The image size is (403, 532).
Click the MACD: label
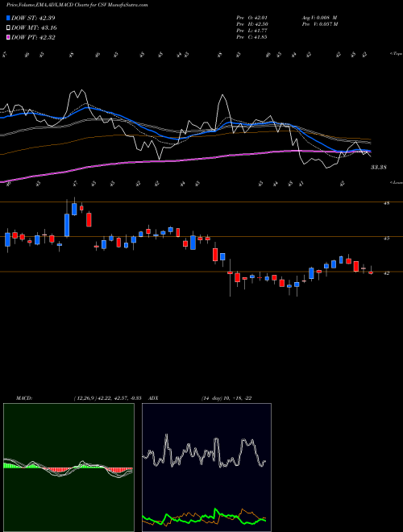coord(23,398)
